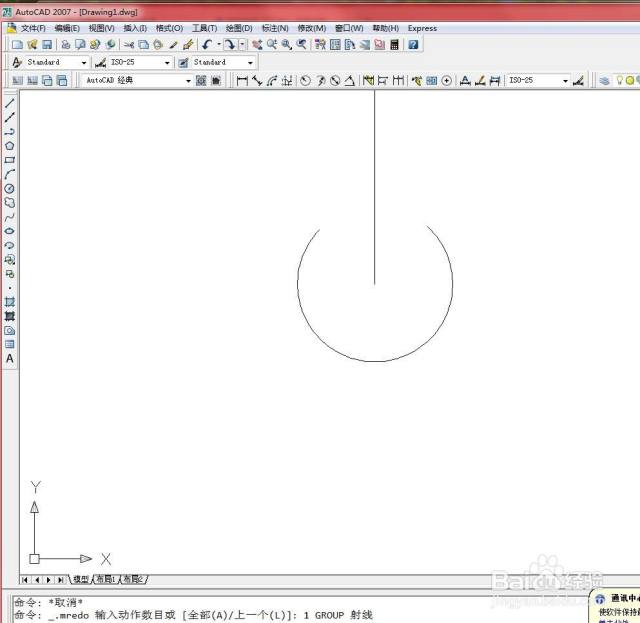The height and width of the screenshot is (623, 640).
Task: Click the last-tab navigation arrow
Action: tap(61, 580)
